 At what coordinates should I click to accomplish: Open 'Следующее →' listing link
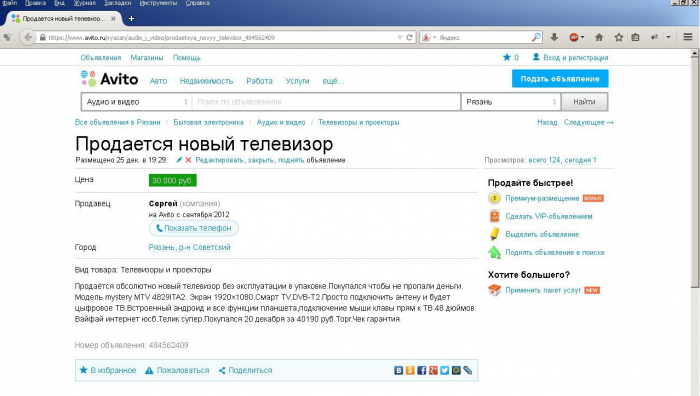click(588, 122)
